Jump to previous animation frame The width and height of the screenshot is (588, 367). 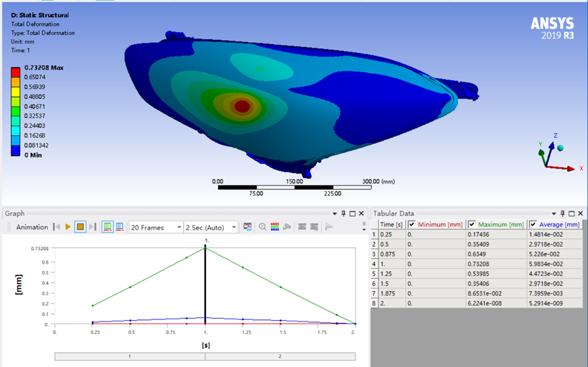click(x=56, y=227)
